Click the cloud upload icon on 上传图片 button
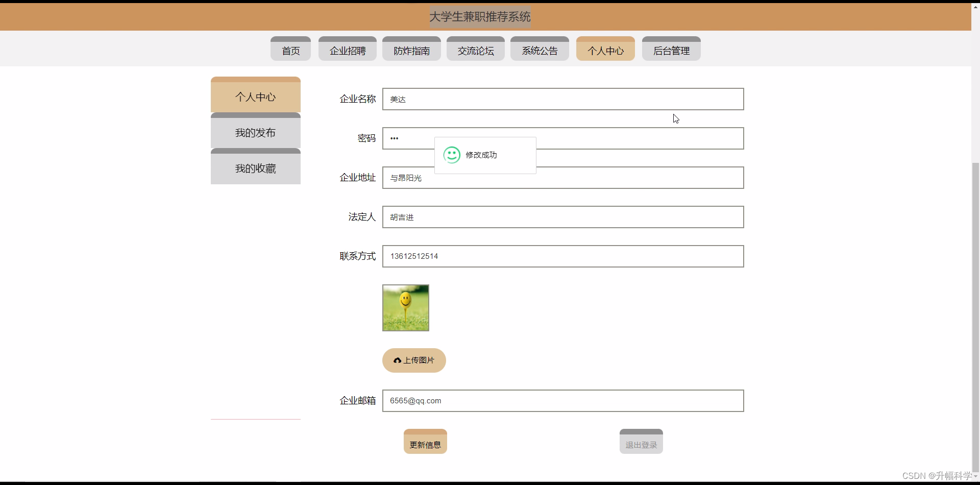Viewport: 980px width, 485px height. (397, 360)
